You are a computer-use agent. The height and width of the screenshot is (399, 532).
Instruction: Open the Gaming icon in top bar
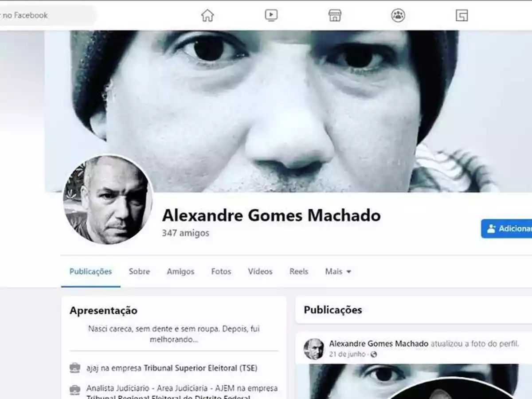click(462, 16)
